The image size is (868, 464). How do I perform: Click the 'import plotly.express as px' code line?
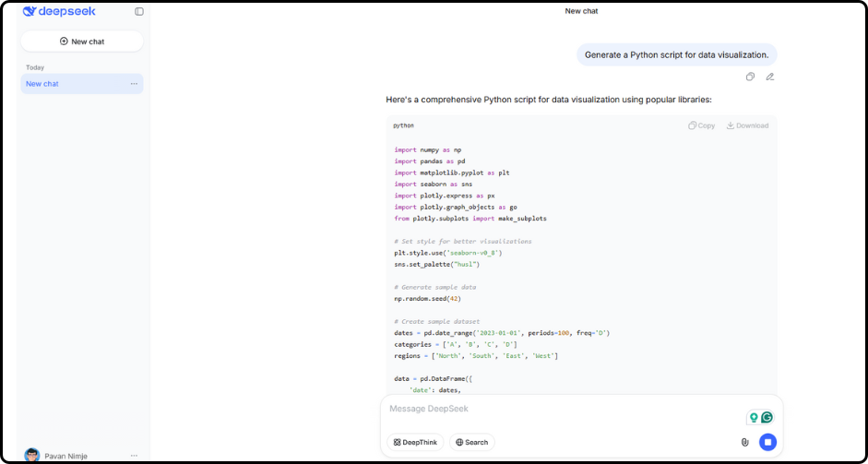pos(445,196)
